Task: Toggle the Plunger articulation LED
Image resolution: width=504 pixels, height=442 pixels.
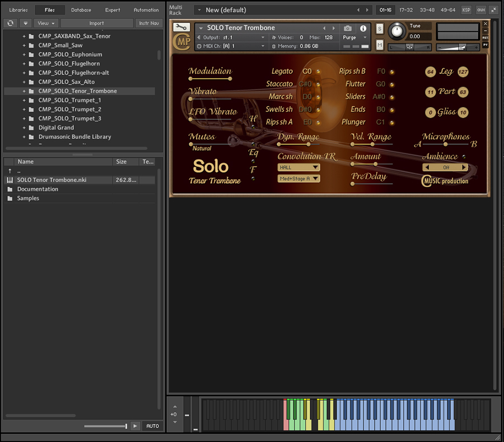Action: coord(392,123)
